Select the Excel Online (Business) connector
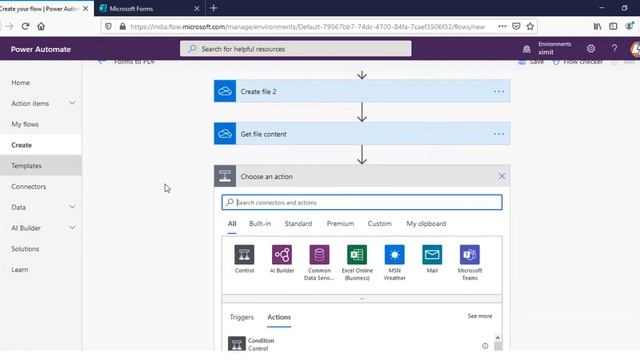This screenshot has width=640, height=360. pos(357,255)
